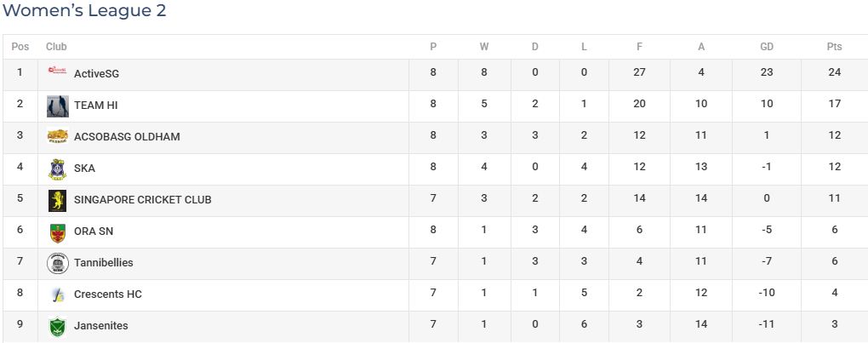Open the Crescents HC team name
This screenshot has height=343, width=868.
(x=108, y=294)
